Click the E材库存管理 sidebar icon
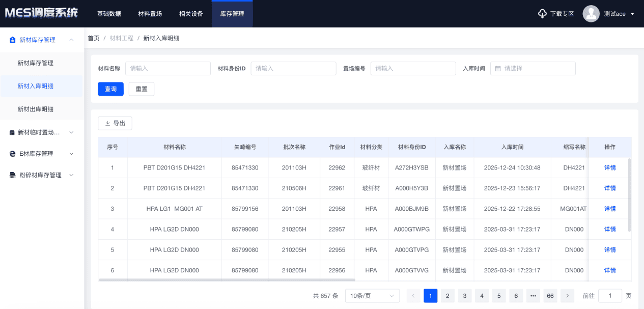Screen dimensions: 644x309 pyautogui.click(x=13, y=154)
